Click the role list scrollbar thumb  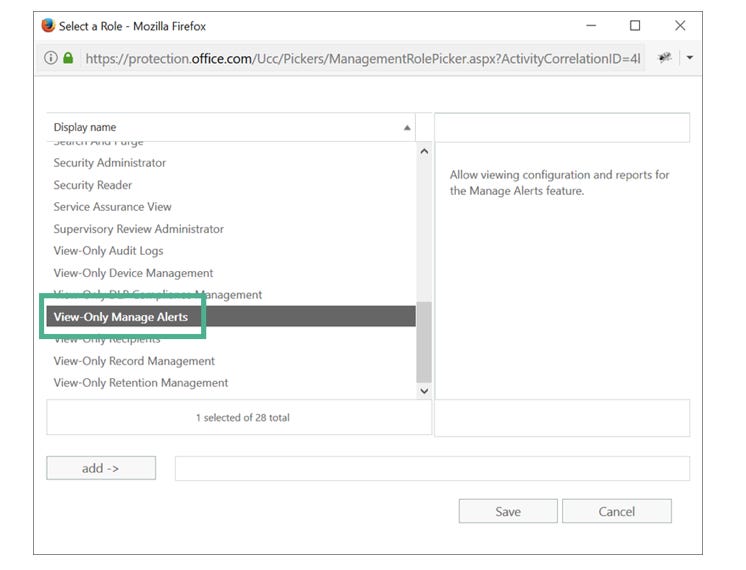click(424, 342)
